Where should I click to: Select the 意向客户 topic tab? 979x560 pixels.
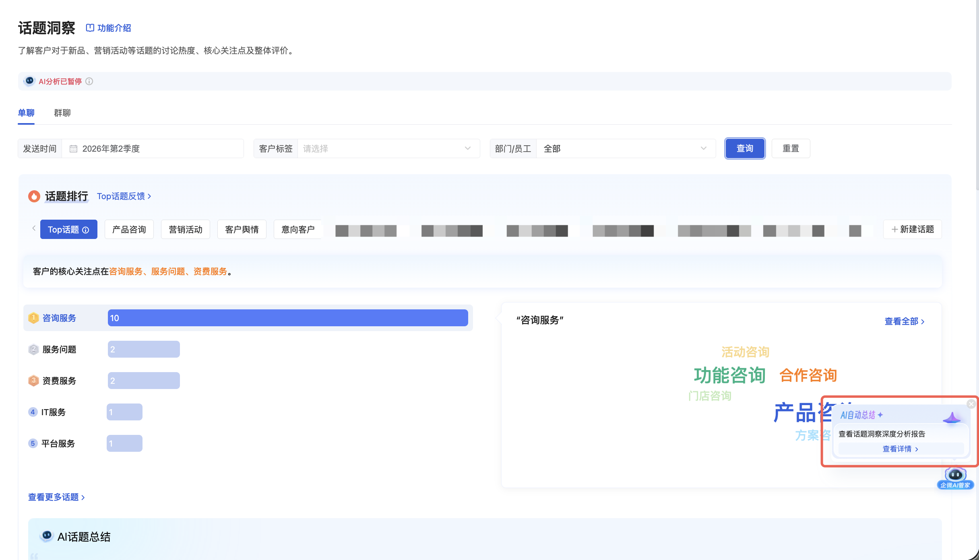(x=298, y=229)
